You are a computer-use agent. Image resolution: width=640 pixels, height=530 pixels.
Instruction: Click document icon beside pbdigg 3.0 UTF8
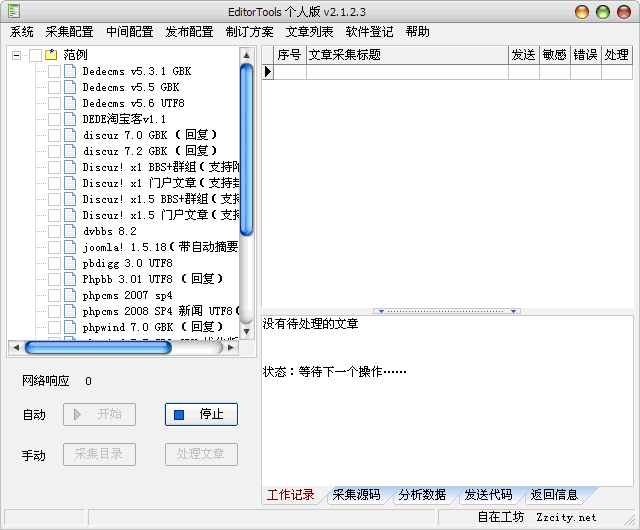pyautogui.click(x=70, y=263)
